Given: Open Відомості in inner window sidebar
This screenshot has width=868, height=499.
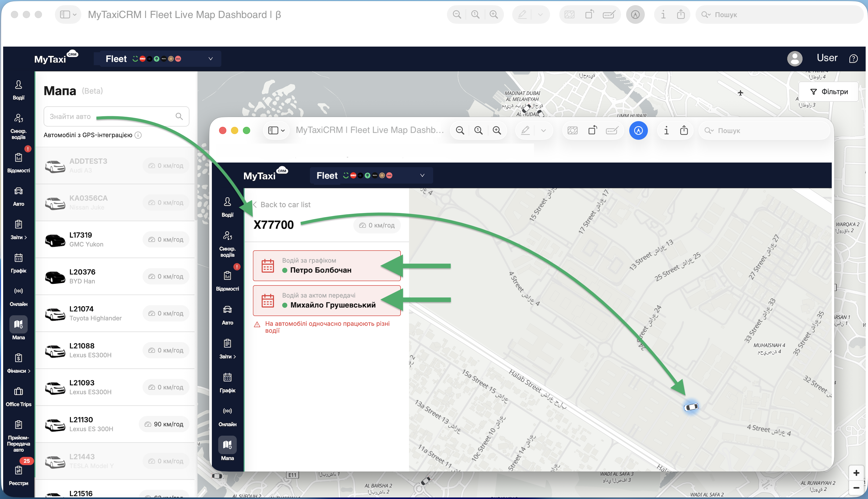Looking at the screenshot, I should click(227, 281).
